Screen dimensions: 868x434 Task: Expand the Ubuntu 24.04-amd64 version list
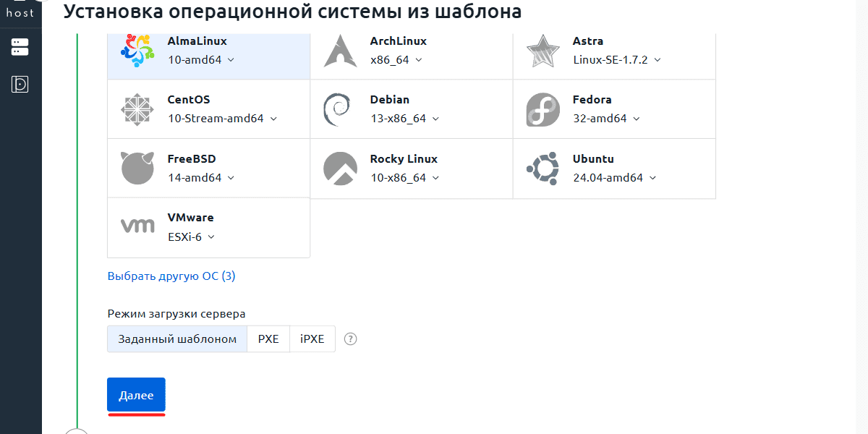click(614, 178)
